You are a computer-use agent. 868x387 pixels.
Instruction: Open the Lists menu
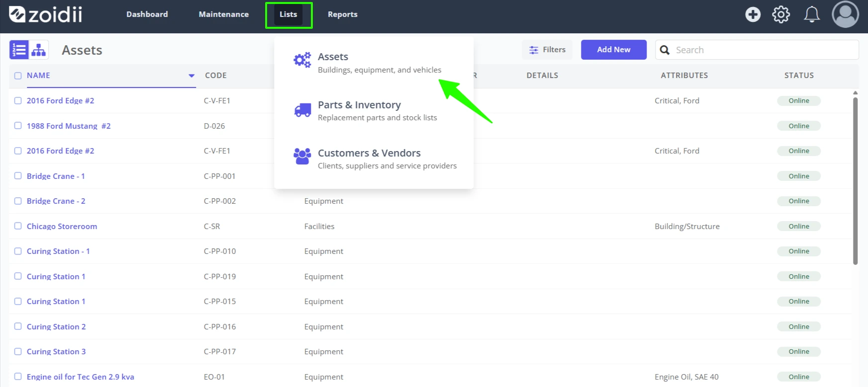(x=289, y=15)
